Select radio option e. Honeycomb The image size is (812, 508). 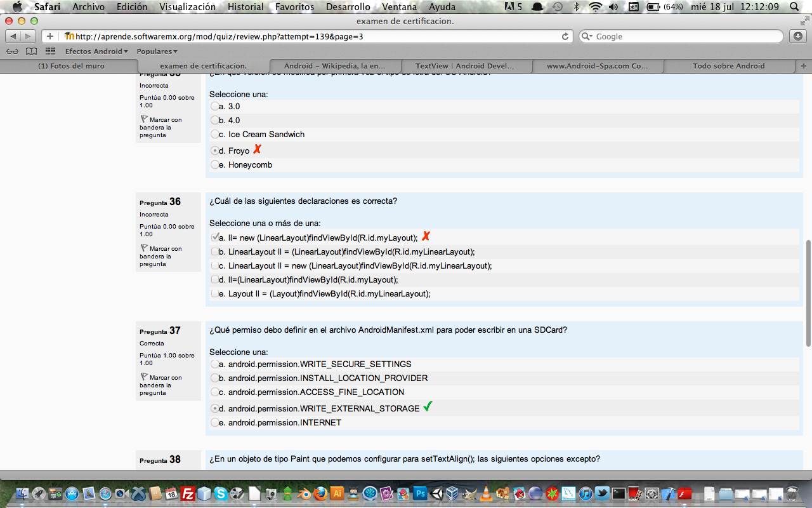pos(215,165)
